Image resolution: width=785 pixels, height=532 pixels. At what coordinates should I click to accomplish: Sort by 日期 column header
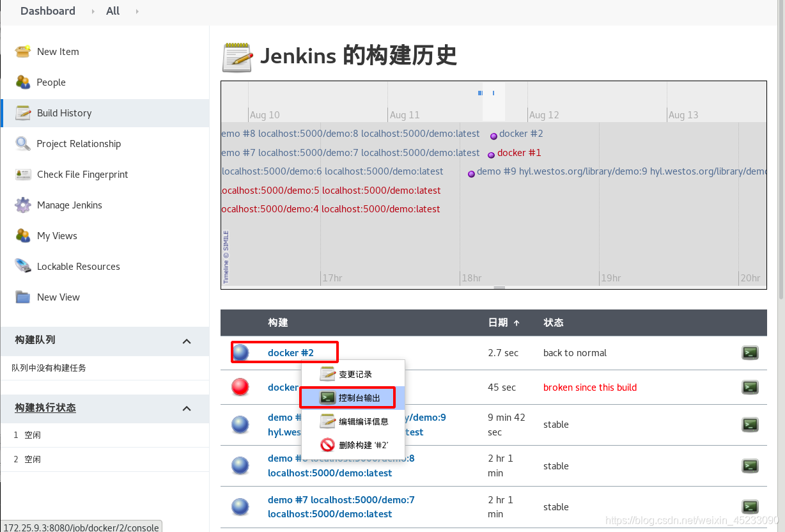pyautogui.click(x=504, y=323)
